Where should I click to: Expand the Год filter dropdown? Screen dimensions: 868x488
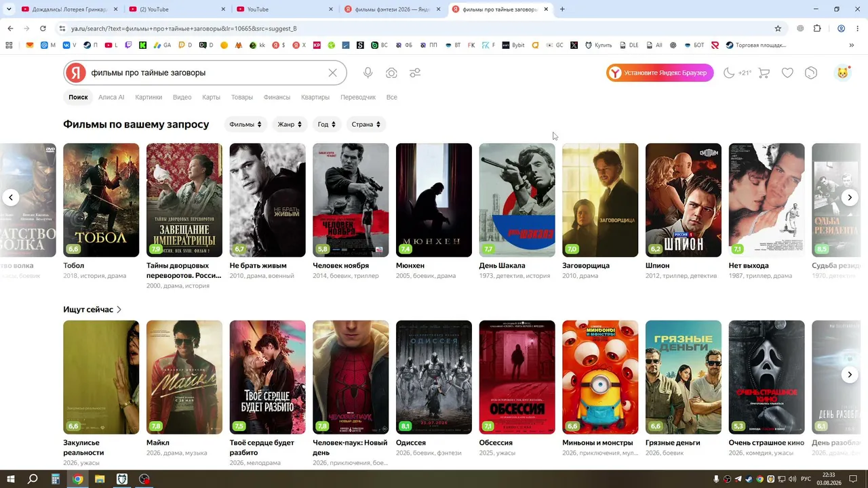click(327, 125)
